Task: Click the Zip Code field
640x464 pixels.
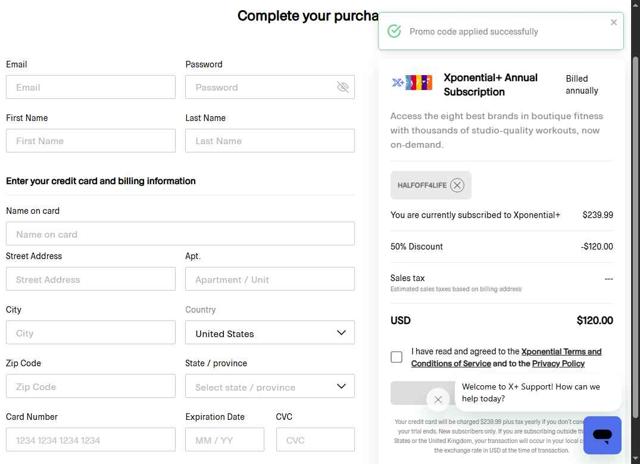Action: pos(91,386)
